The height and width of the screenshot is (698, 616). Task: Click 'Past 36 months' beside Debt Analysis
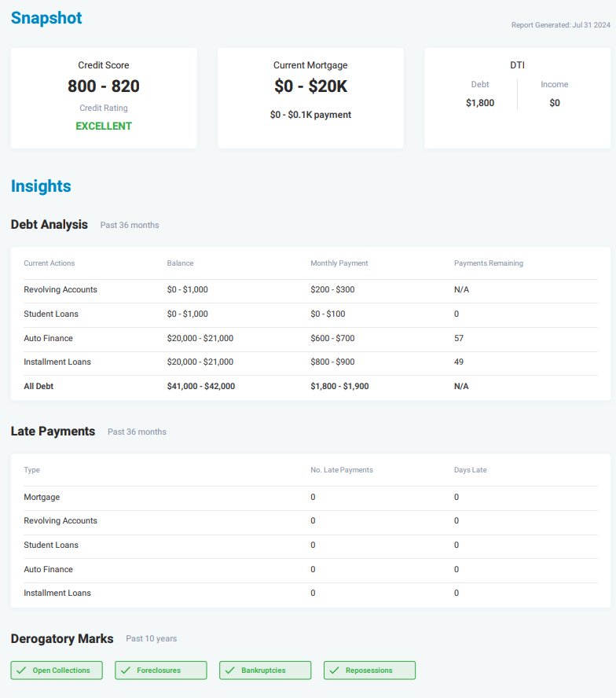(x=130, y=226)
